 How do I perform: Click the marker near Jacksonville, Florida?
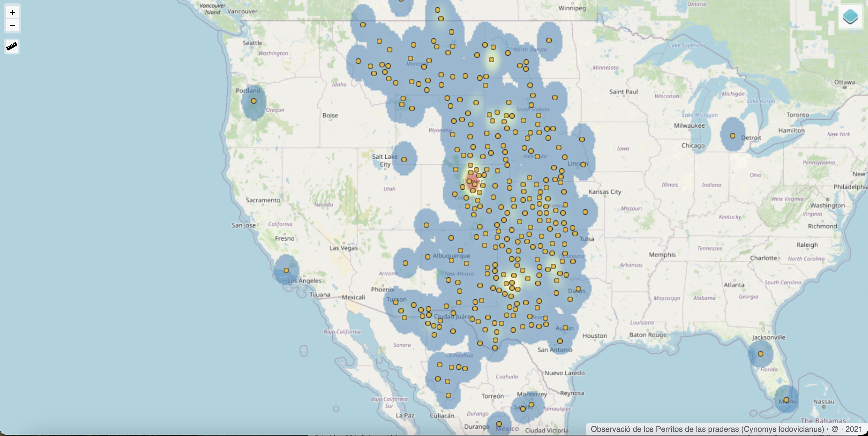760,354
